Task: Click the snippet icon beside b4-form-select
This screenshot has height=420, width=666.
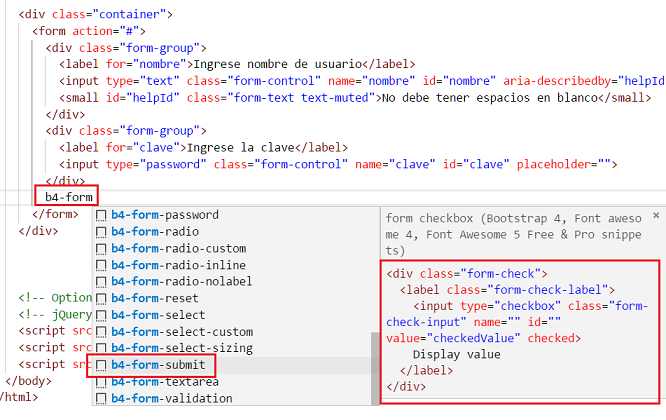Action: (101, 315)
